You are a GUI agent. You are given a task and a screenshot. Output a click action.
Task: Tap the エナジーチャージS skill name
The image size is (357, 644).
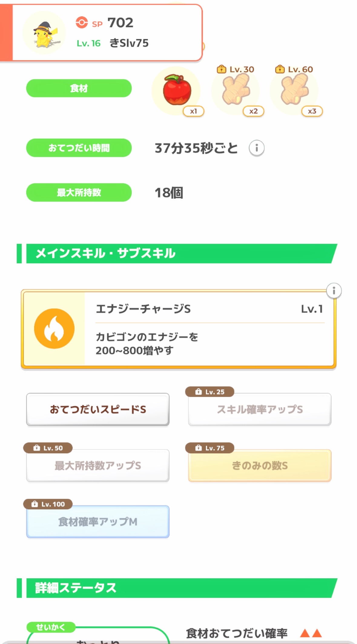click(x=143, y=309)
